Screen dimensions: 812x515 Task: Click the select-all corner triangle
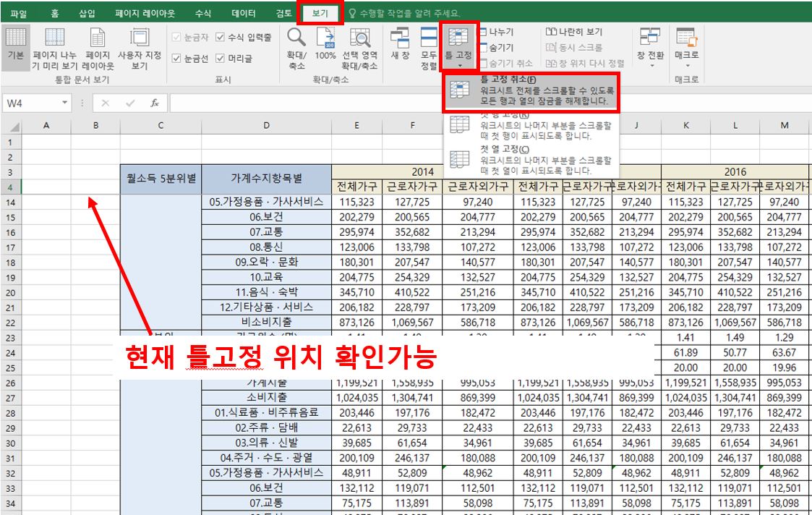coord(14,127)
